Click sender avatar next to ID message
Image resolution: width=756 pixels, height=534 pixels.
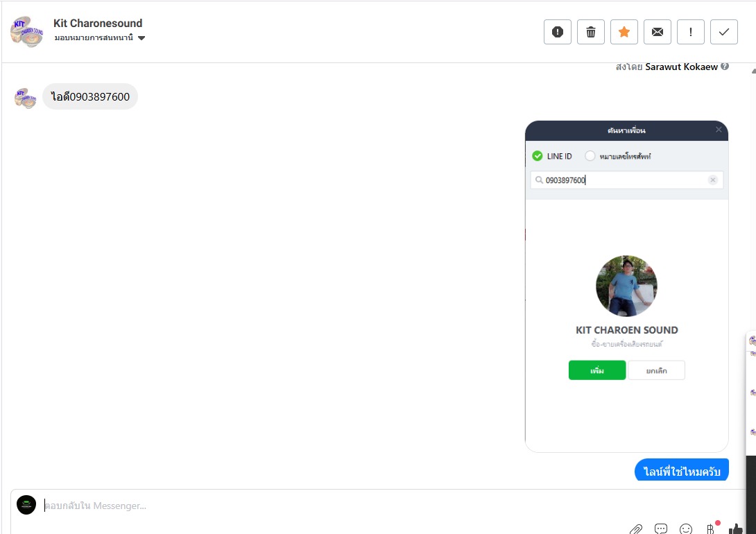[25, 98]
